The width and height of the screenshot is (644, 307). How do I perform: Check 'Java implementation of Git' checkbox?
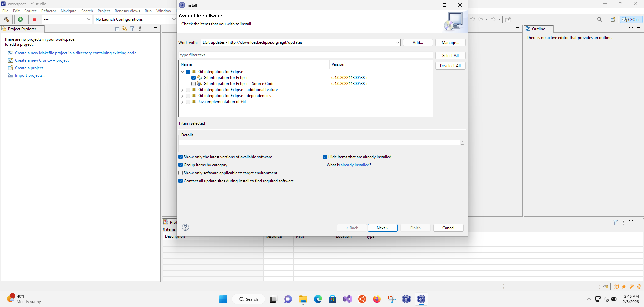point(188,102)
